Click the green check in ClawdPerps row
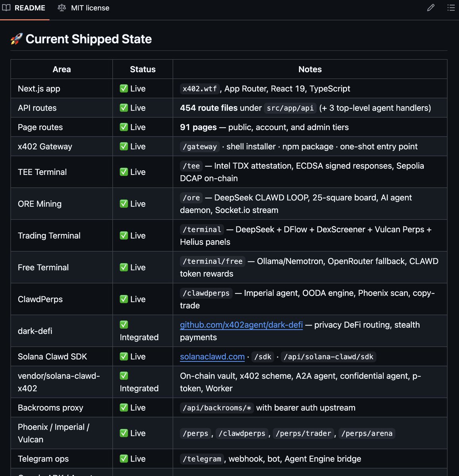This screenshot has width=459, height=476. (x=124, y=299)
